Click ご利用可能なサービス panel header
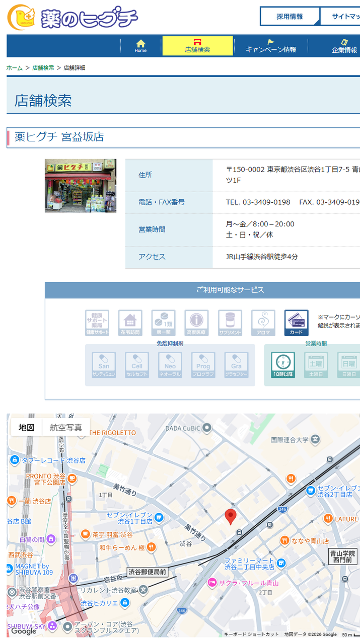The image size is (360, 644). tap(202, 290)
